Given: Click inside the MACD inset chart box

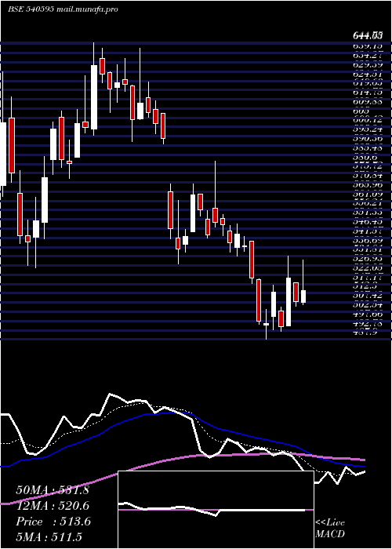Looking at the screenshot, I should coord(216,510).
